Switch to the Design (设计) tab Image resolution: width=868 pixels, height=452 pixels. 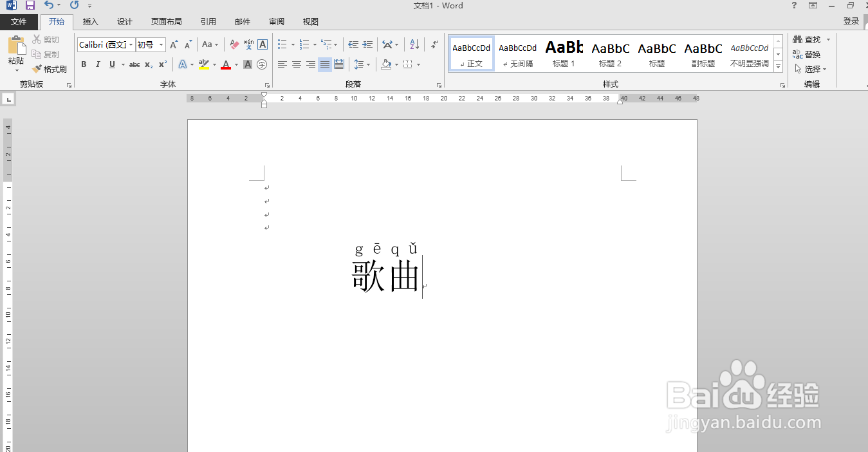coord(125,22)
